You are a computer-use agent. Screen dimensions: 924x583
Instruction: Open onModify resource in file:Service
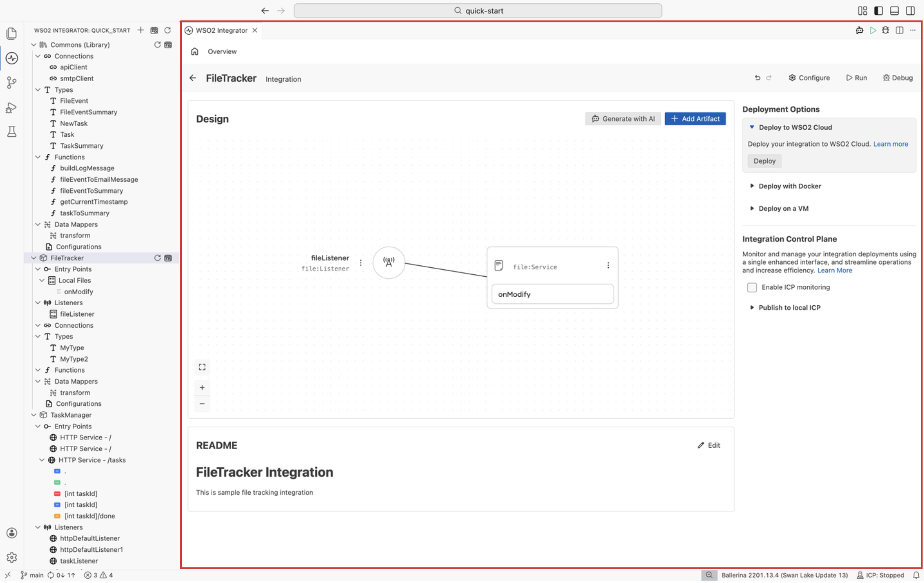pos(553,294)
